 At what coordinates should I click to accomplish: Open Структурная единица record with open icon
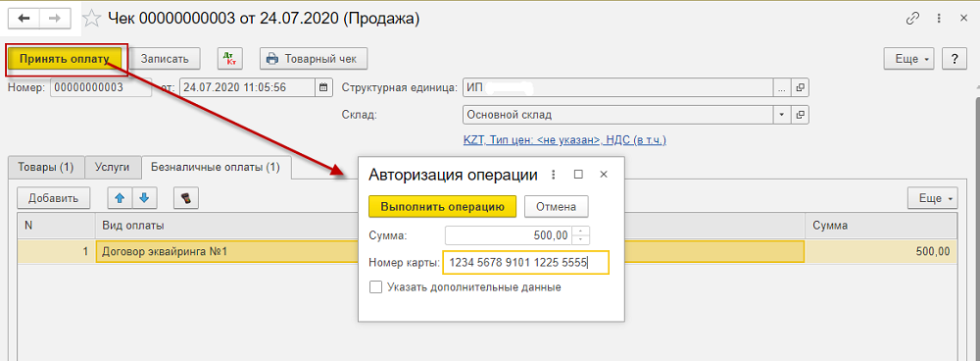click(x=800, y=87)
